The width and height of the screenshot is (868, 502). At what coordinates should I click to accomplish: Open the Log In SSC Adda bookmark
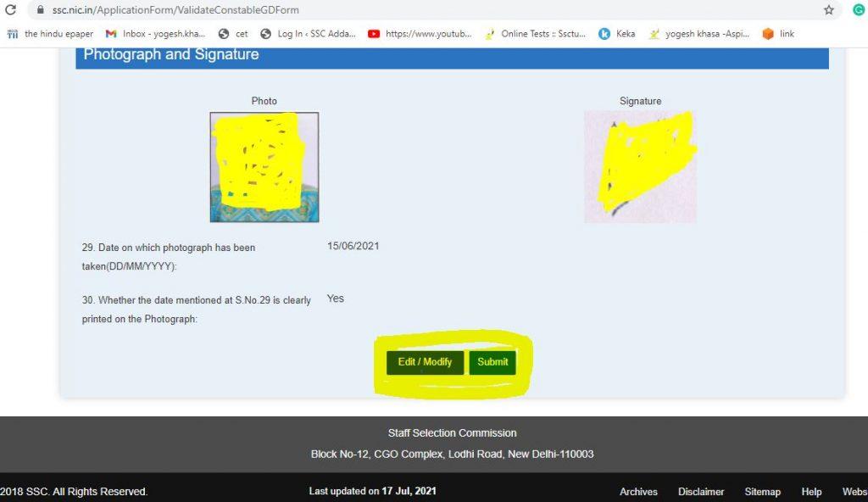(309, 34)
